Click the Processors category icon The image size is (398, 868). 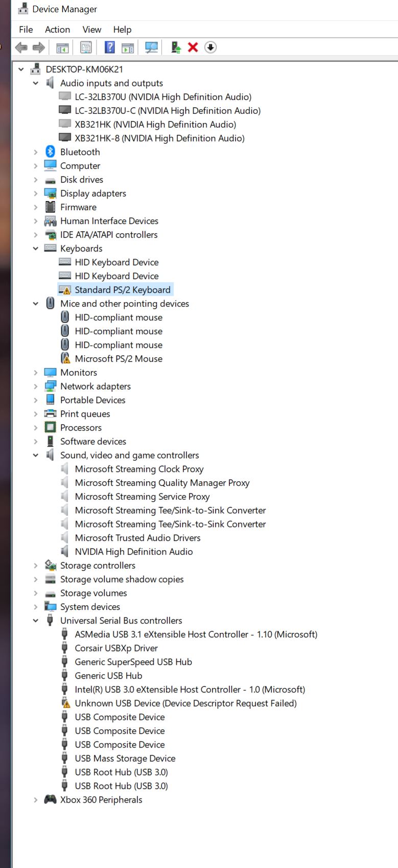[x=50, y=427]
